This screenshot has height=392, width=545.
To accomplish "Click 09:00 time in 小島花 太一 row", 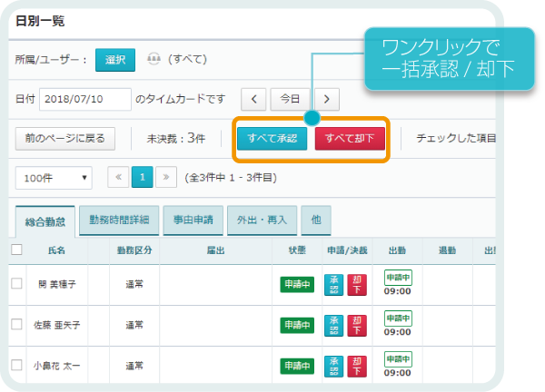I will (x=397, y=373).
